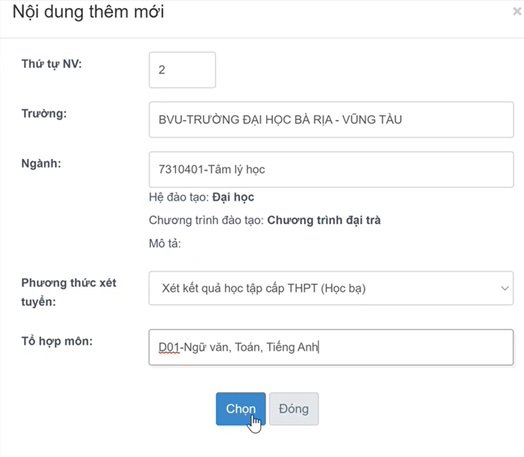Click the Thứ tự NV number field
This screenshot has width=524, height=457.
tap(182, 70)
